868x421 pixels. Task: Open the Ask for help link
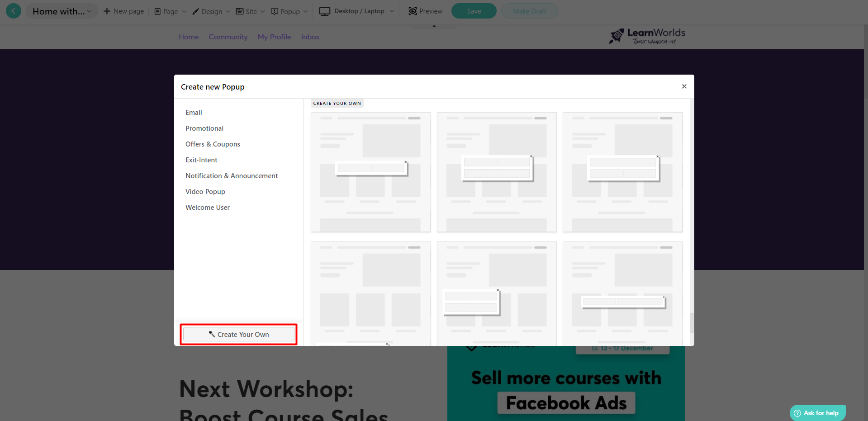click(817, 413)
